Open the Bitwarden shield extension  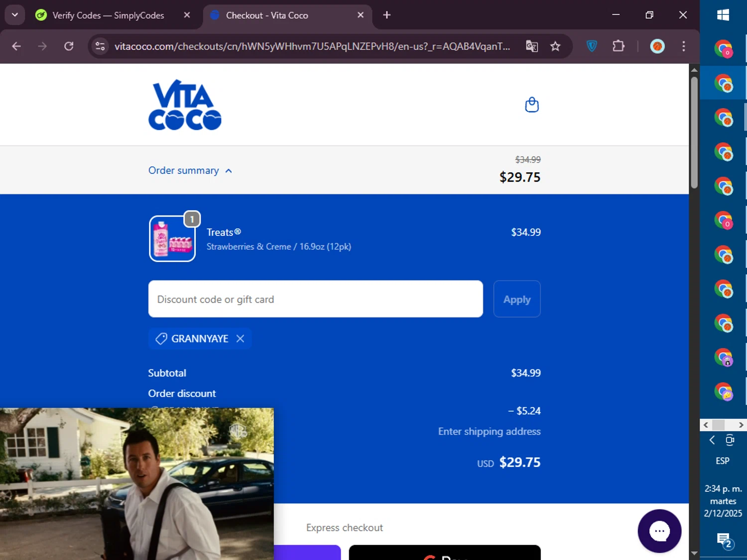(592, 46)
